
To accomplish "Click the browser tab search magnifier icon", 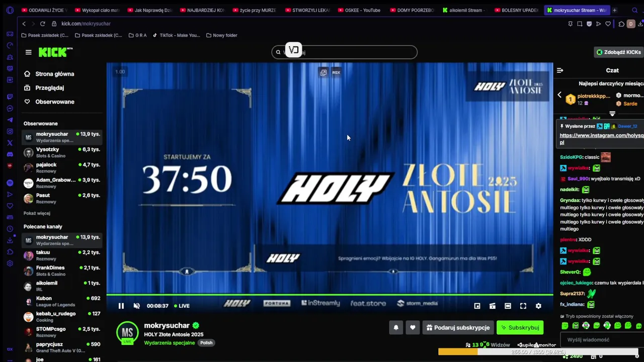I will point(634,10).
